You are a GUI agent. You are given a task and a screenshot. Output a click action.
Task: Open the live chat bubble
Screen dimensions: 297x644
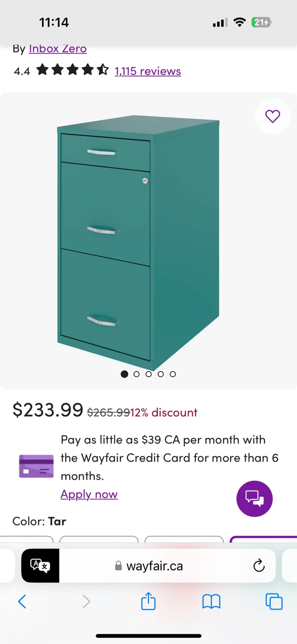click(x=255, y=499)
